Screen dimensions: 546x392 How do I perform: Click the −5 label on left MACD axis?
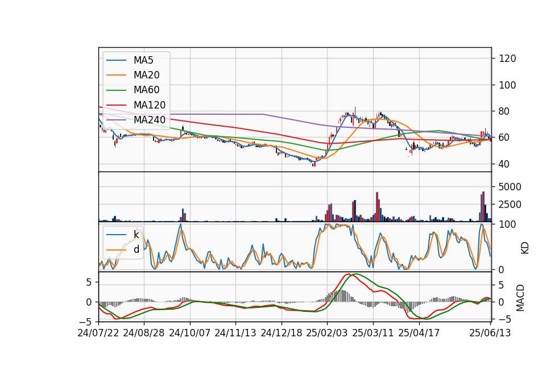(86, 321)
